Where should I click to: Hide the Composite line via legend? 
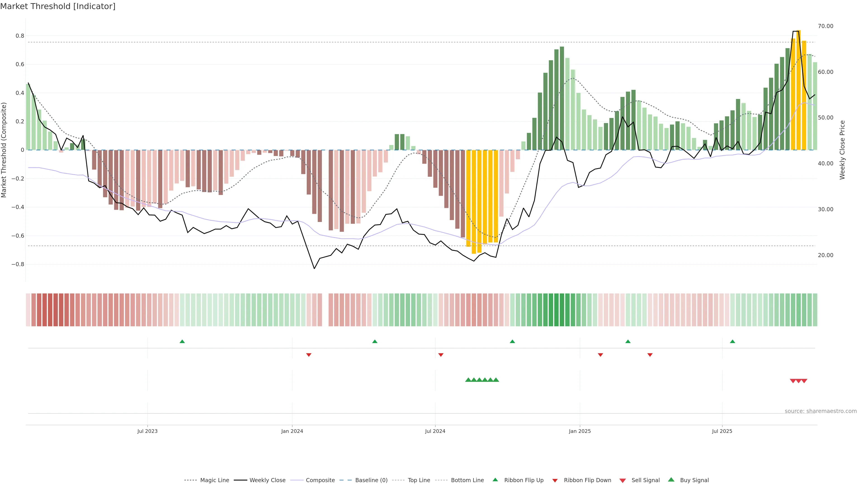click(x=320, y=480)
